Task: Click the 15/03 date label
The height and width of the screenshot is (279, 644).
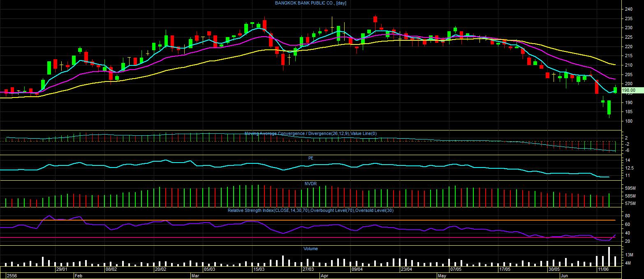Action: 259,269
